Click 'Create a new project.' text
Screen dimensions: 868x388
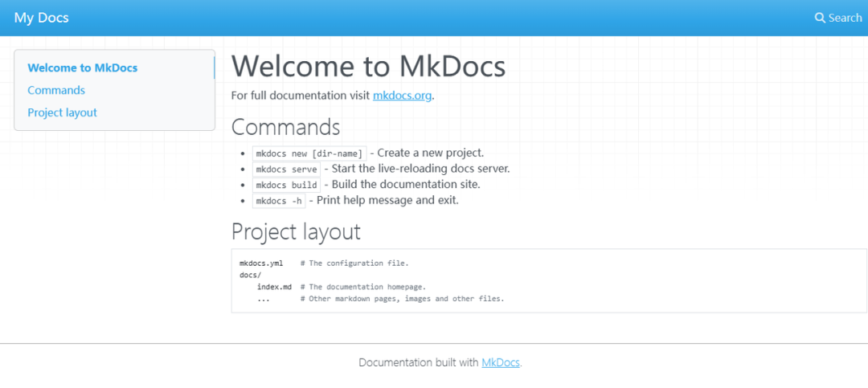[x=431, y=153]
